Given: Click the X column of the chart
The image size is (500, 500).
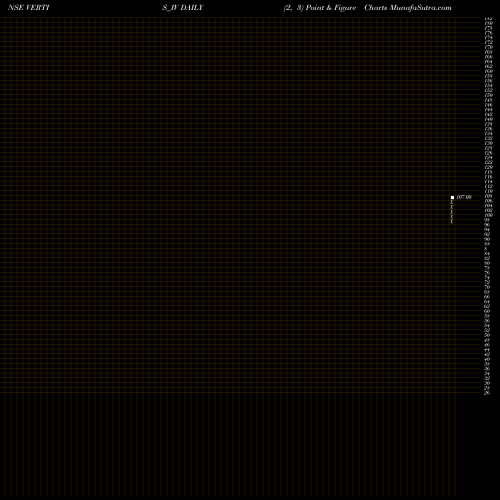Looking at the screenshot, I should [452, 211].
